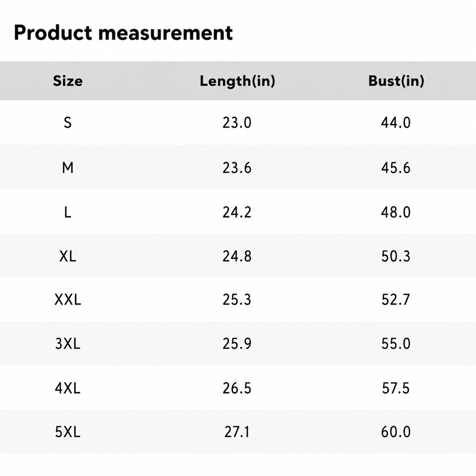
Task: Select the 25.3 length value
Action: pos(237,300)
